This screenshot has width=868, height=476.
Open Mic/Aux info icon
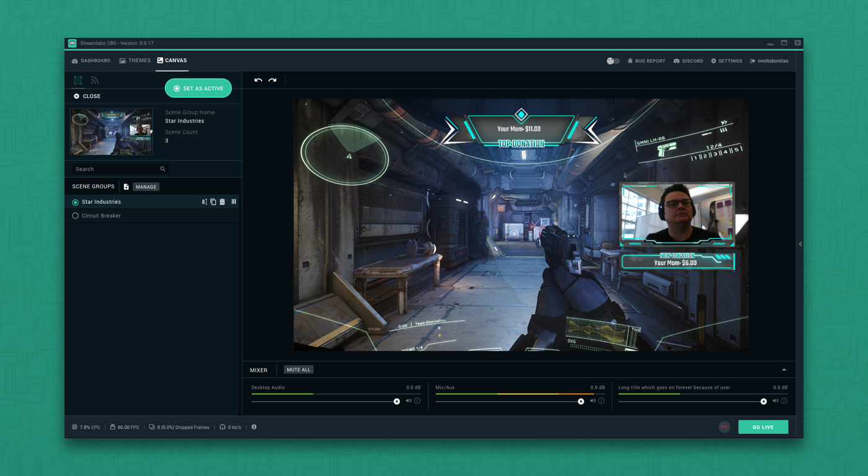click(x=601, y=401)
